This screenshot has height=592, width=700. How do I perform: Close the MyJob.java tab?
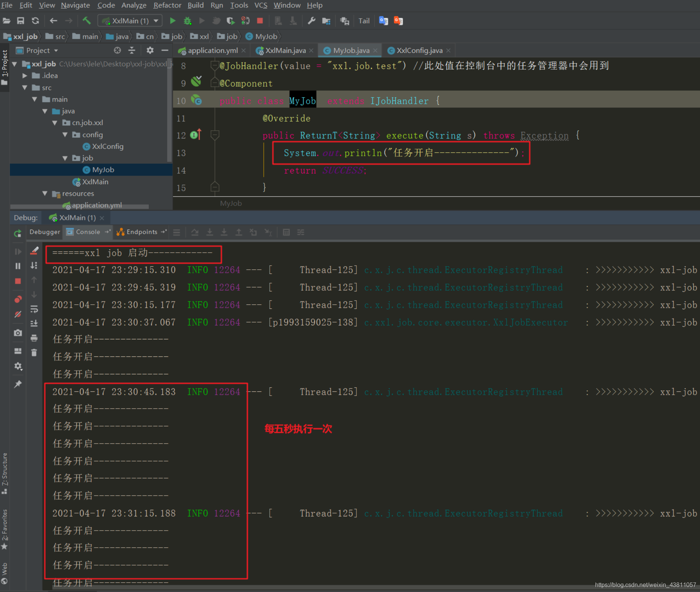pos(375,51)
